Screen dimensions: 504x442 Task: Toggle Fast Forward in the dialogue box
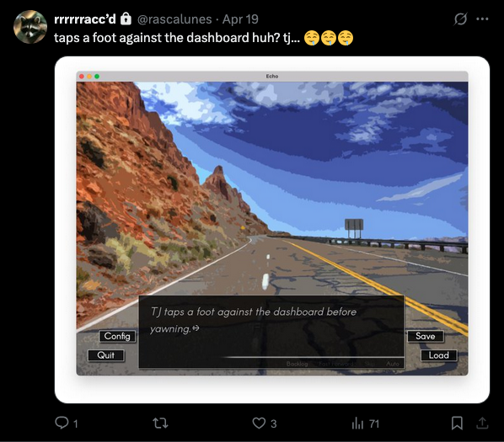pyautogui.click(x=336, y=364)
